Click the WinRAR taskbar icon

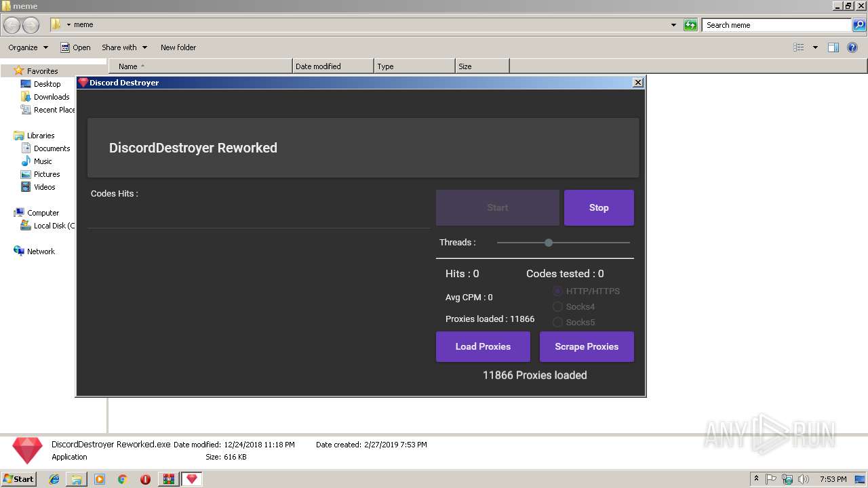(x=168, y=479)
